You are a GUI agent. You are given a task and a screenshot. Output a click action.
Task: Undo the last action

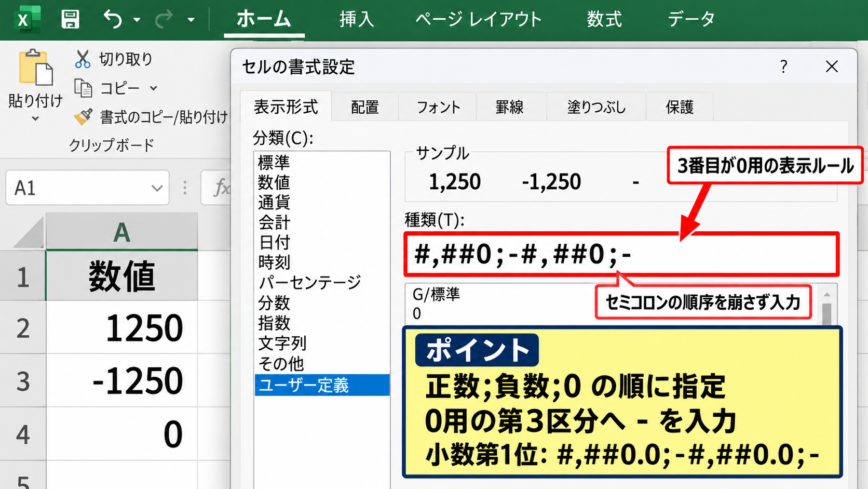112,19
